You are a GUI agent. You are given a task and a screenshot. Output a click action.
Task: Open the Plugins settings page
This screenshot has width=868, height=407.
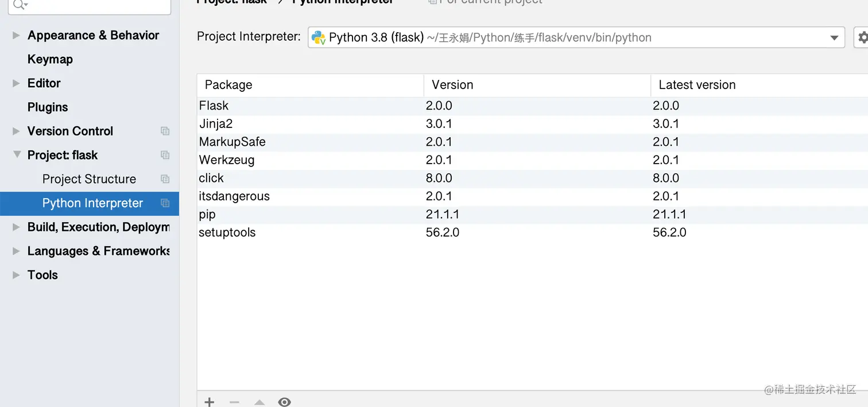coord(48,107)
